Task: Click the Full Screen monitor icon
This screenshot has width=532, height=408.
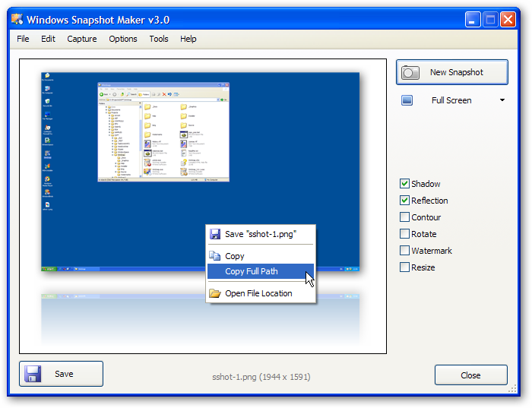Action: [x=407, y=100]
